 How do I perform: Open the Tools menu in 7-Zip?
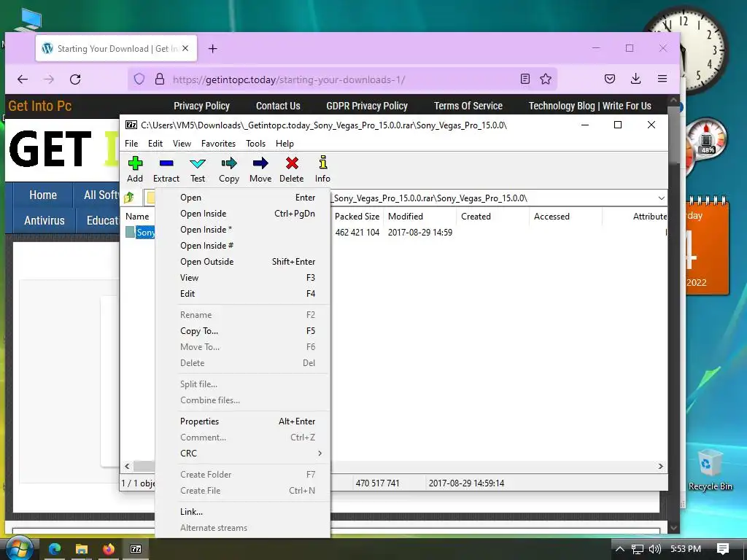pyautogui.click(x=256, y=144)
